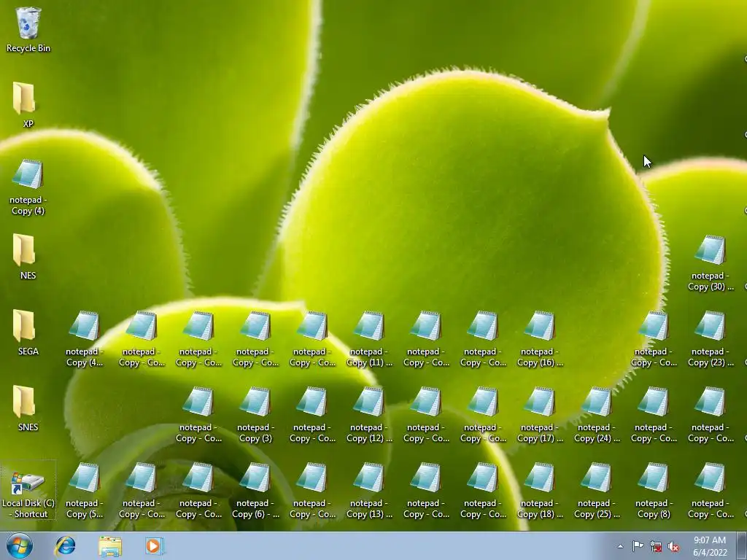Select notepad - Copy (24) icon

point(597,414)
